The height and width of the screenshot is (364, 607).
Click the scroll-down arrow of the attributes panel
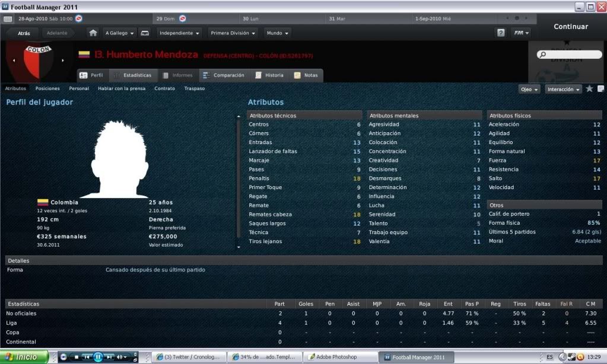click(x=239, y=247)
